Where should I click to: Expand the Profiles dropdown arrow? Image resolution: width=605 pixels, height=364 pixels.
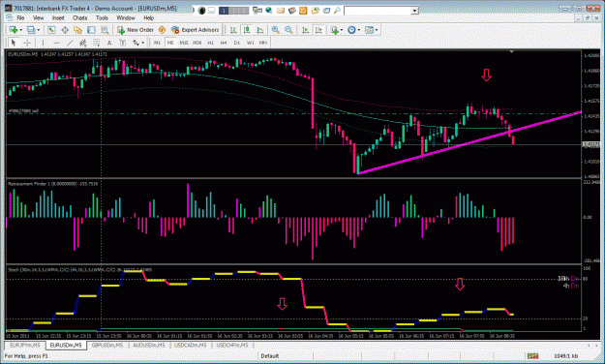pos(39,30)
